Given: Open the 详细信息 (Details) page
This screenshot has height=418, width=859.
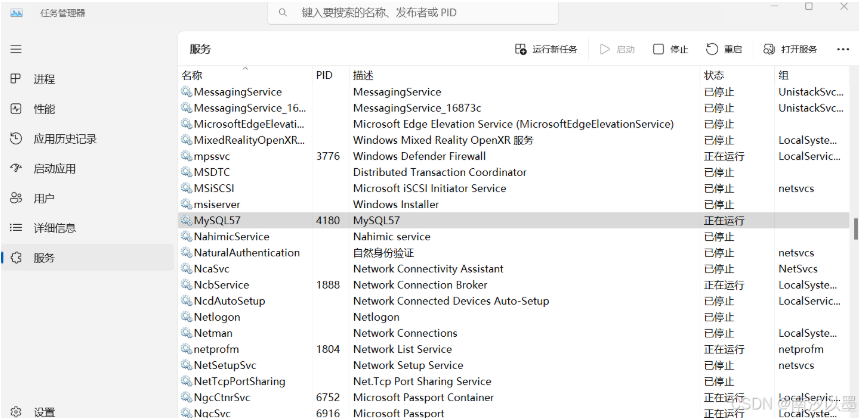Looking at the screenshot, I should [54, 228].
